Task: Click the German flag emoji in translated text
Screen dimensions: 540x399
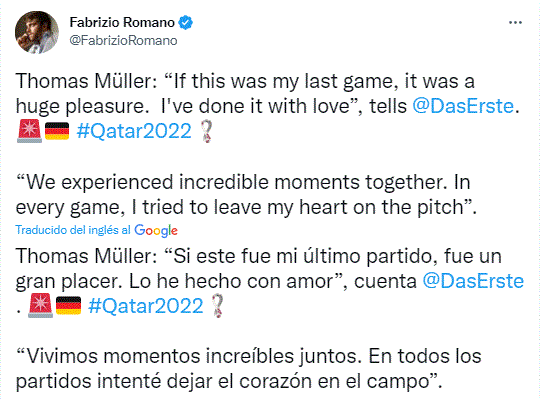Action: [69, 306]
